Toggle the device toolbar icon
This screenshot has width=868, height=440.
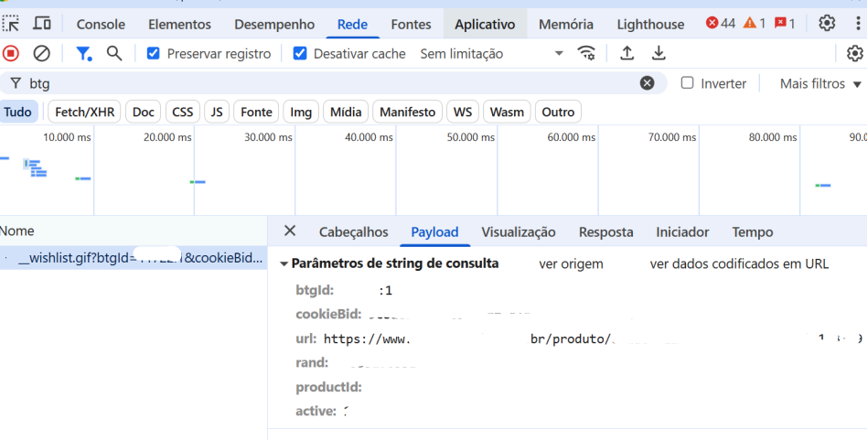[42, 23]
